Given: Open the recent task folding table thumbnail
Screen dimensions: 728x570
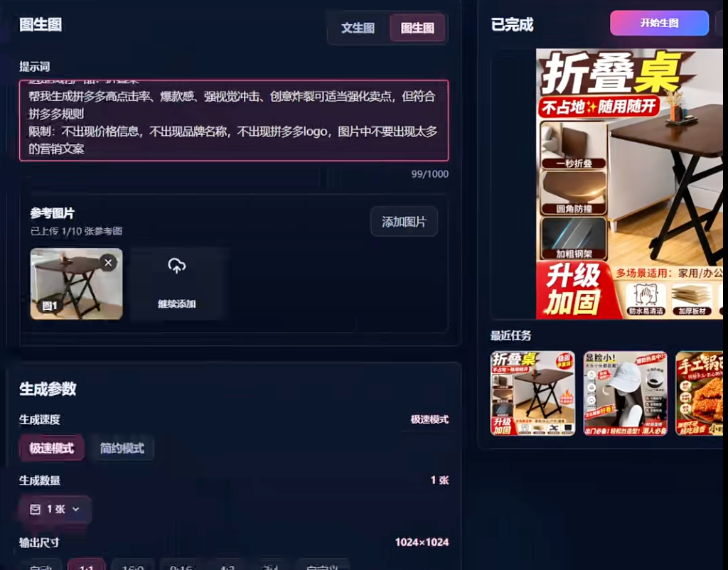Looking at the screenshot, I should pos(532,393).
